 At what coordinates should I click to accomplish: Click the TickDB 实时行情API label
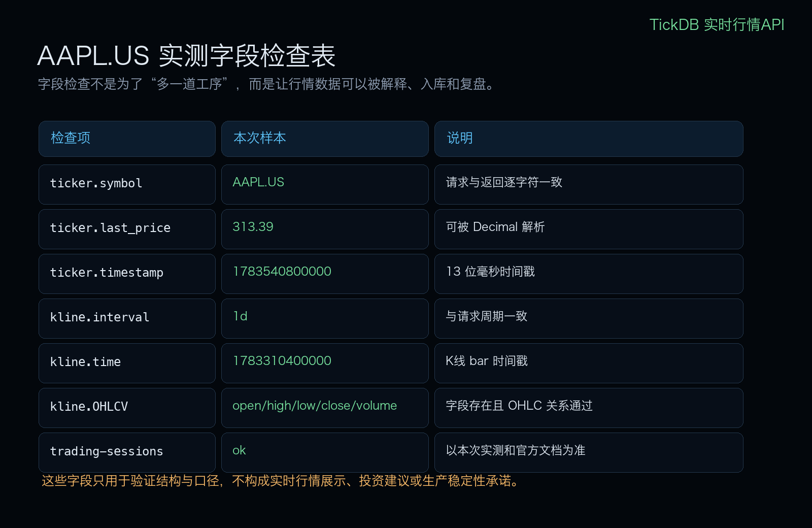717,25
